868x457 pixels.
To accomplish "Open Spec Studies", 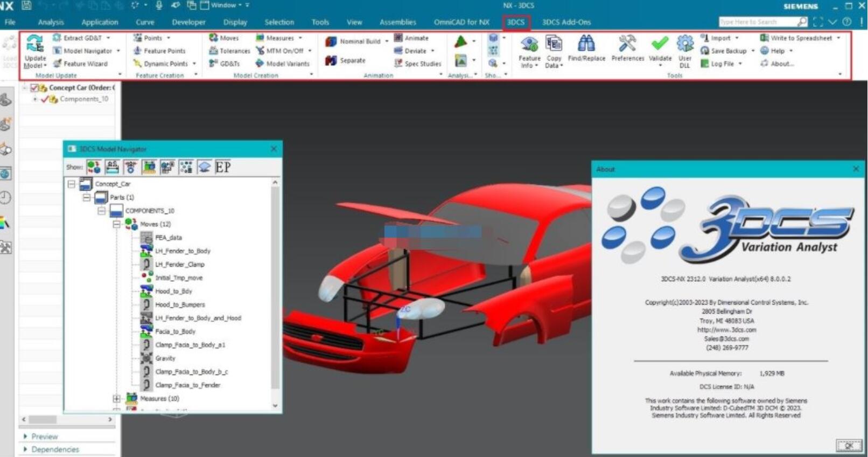I will [x=418, y=64].
